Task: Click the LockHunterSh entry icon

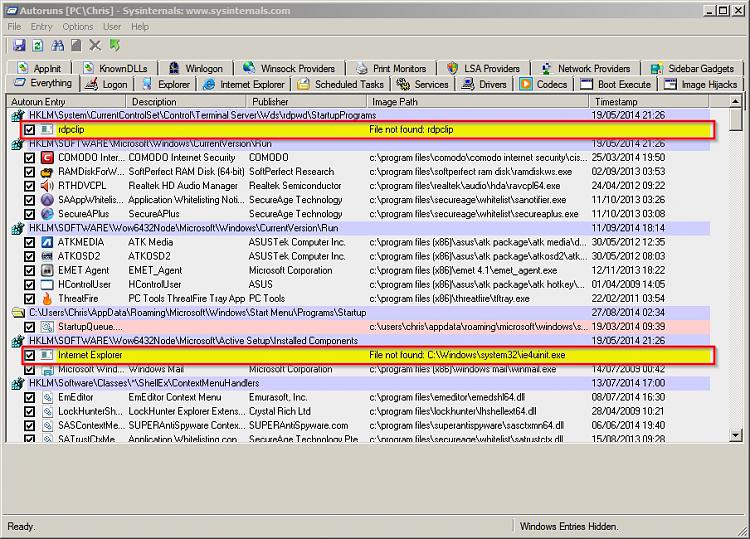Action: pyautogui.click(x=47, y=411)
